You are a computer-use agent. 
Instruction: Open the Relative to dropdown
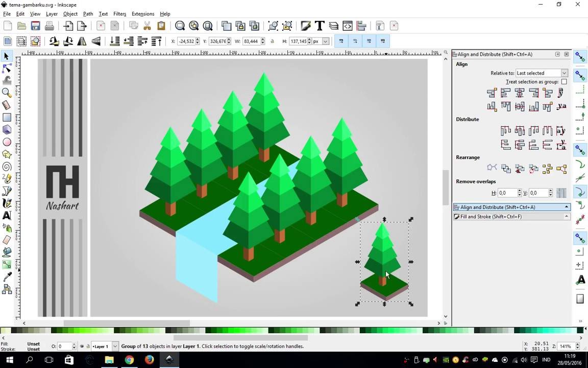tap(542, 73)
